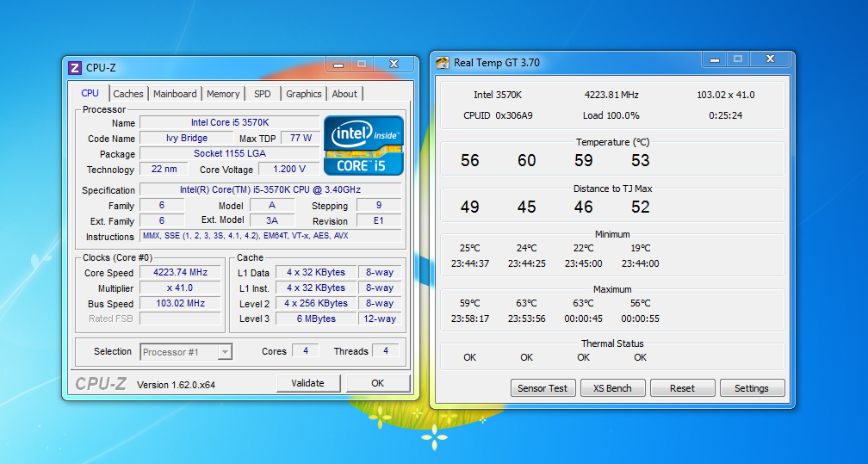Click the Core Voltage value '1.200 V'
This screenshot has height=464, width=868.
point(288,169)
